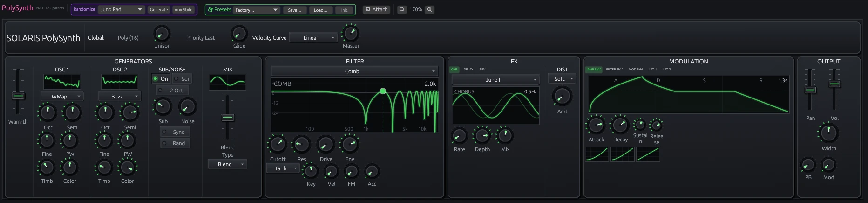Click the envelope Attack knob
The width and height of the screenshot is (868, 203).
pyautogui.click(x=596, y=125)
